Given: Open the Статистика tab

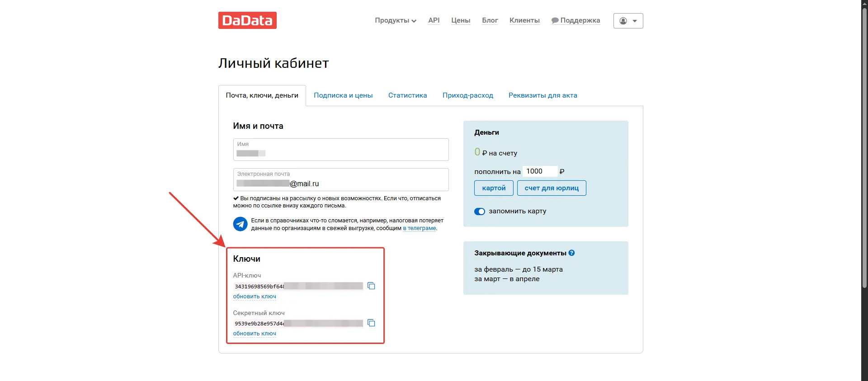Looking at the screenshot, I should point(407,95).
